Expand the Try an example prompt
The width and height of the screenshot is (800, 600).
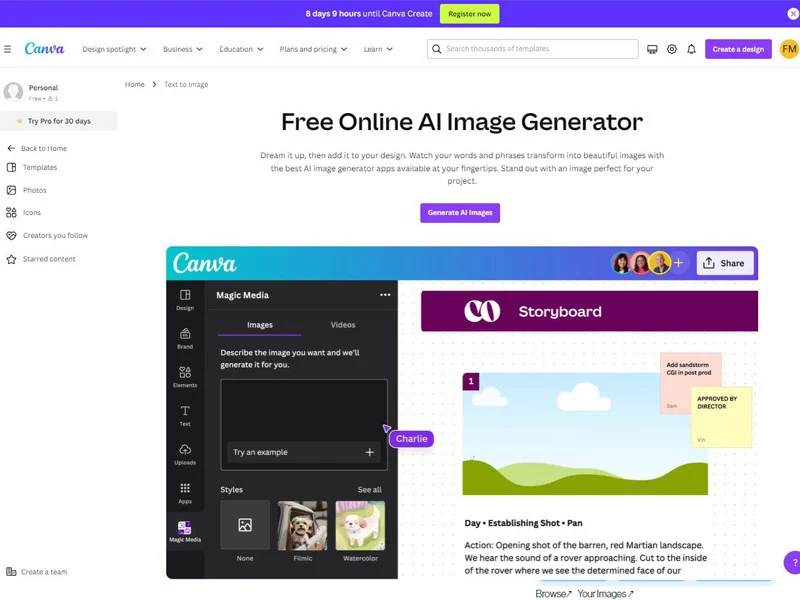click(304, 452)
